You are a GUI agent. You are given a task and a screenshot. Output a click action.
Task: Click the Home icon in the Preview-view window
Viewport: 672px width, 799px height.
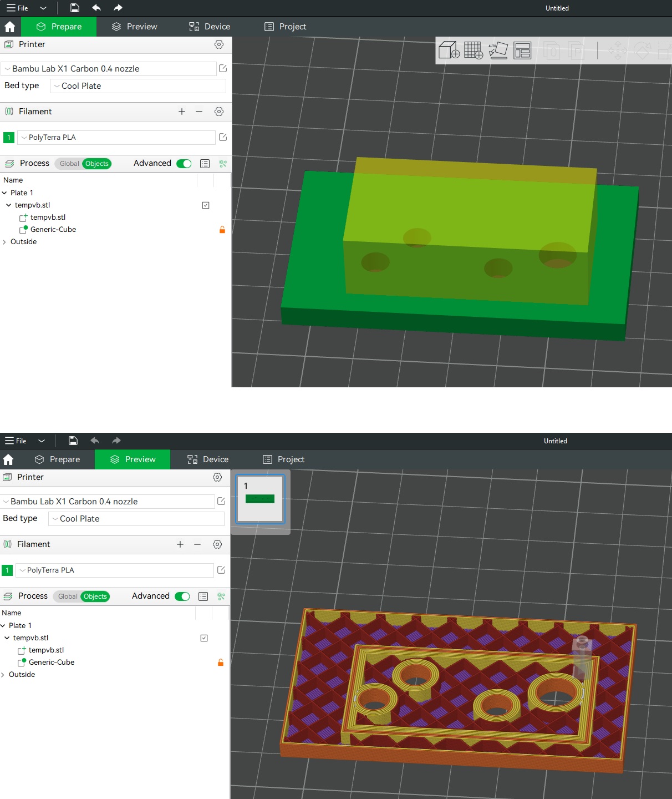tap(8, 459)
